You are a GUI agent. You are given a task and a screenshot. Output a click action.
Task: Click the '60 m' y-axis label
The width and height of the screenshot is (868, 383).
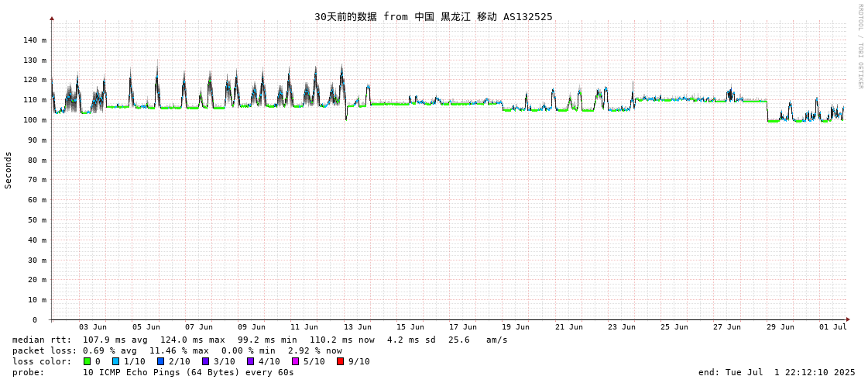coord(38,199)
